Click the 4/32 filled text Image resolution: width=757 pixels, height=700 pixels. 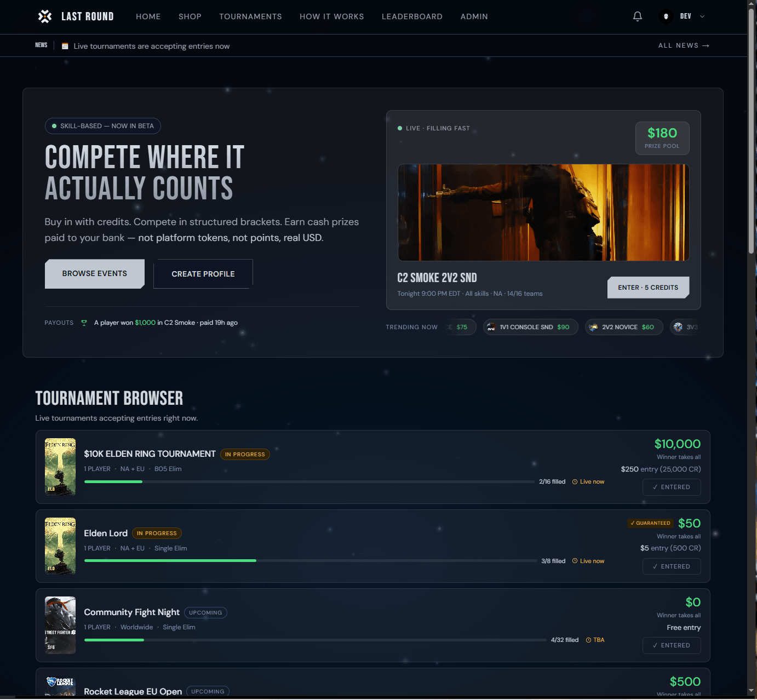(x=565, y=640)
